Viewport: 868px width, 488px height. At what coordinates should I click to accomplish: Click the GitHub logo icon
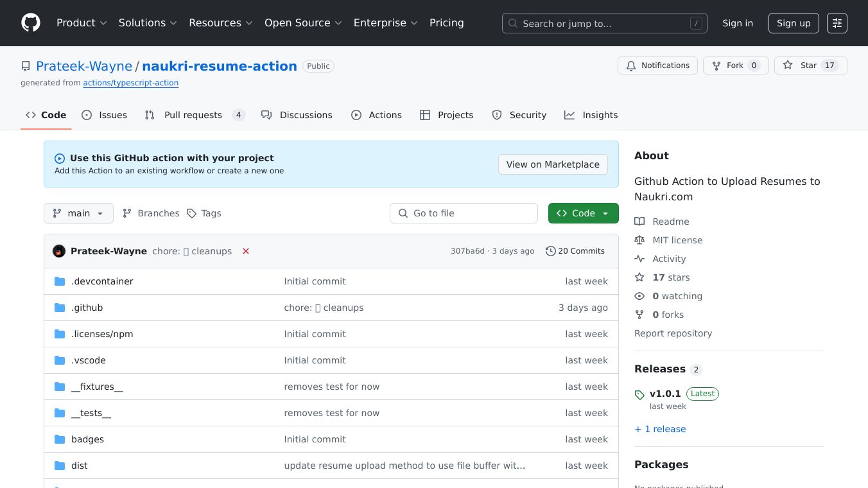[x=31, y=23]
